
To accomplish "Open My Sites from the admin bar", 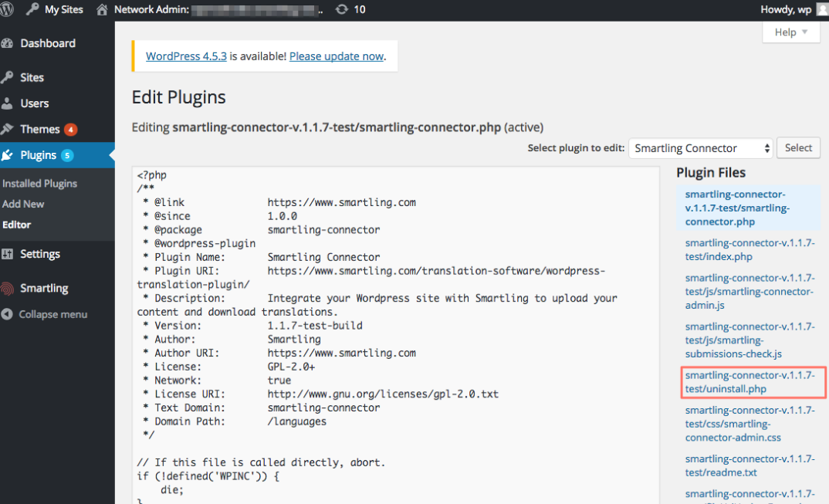I will (x=54, y=9).
